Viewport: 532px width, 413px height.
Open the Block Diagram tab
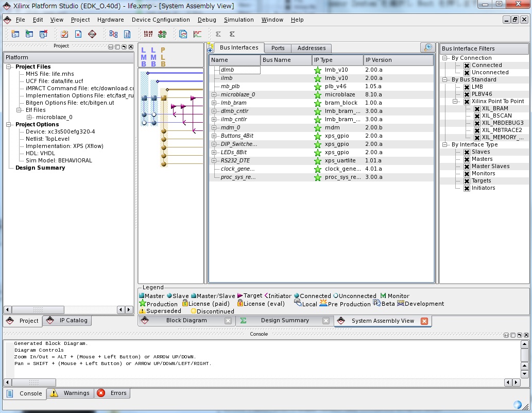click(x=186, y=320)
